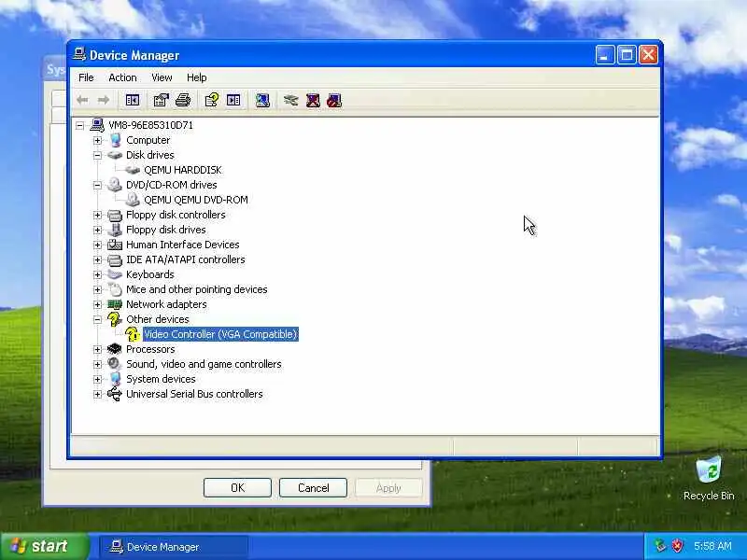Click the Back arrow toolbar icon
747x560 pixels.
point(82,100)
